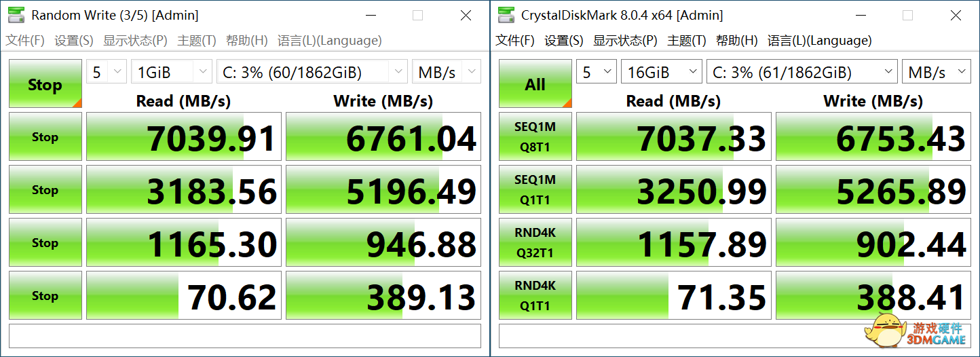Open 显示状态(P) menu in right window

point(624,41)
